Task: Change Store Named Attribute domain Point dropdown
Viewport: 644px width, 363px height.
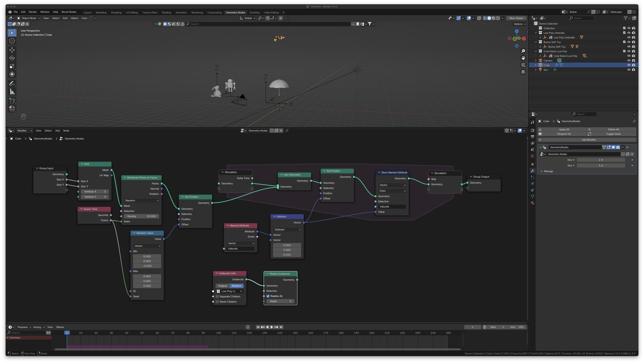Action: [392, 191]
